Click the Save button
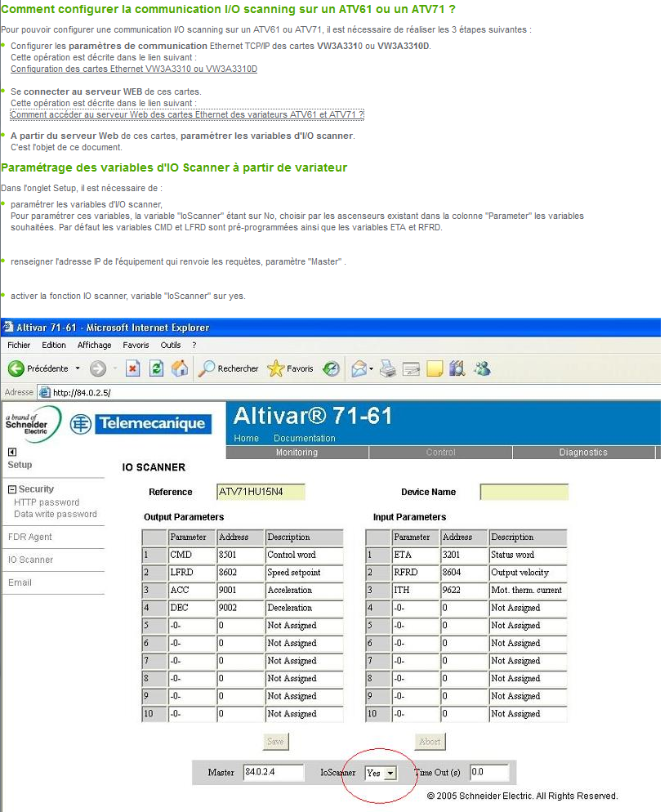The image size is (669, 812). point(275,742)
